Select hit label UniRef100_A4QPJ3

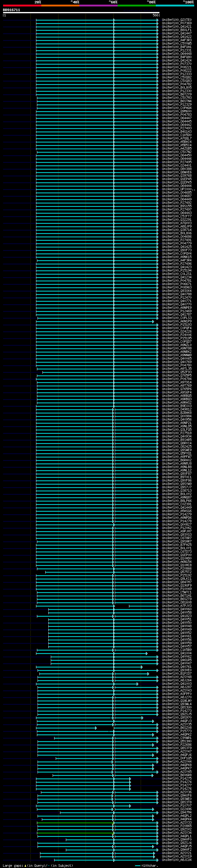pos(177,721)
